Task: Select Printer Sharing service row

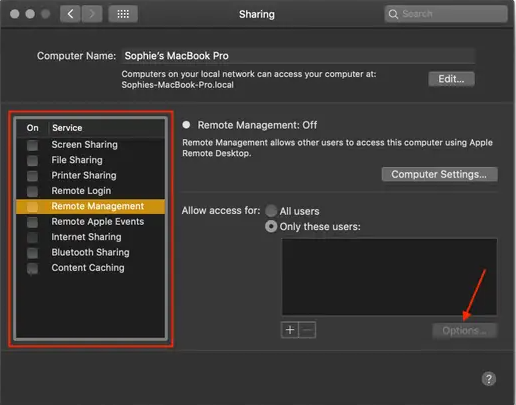Action: [91, 175]
